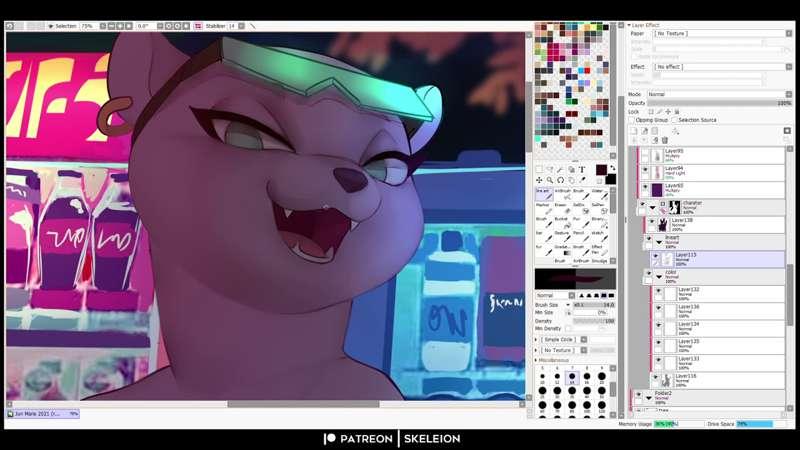The height and width of the screenshot is (450, 800).
Task: Choose the Bucket fill preset
Action: (x=562, y=222)
